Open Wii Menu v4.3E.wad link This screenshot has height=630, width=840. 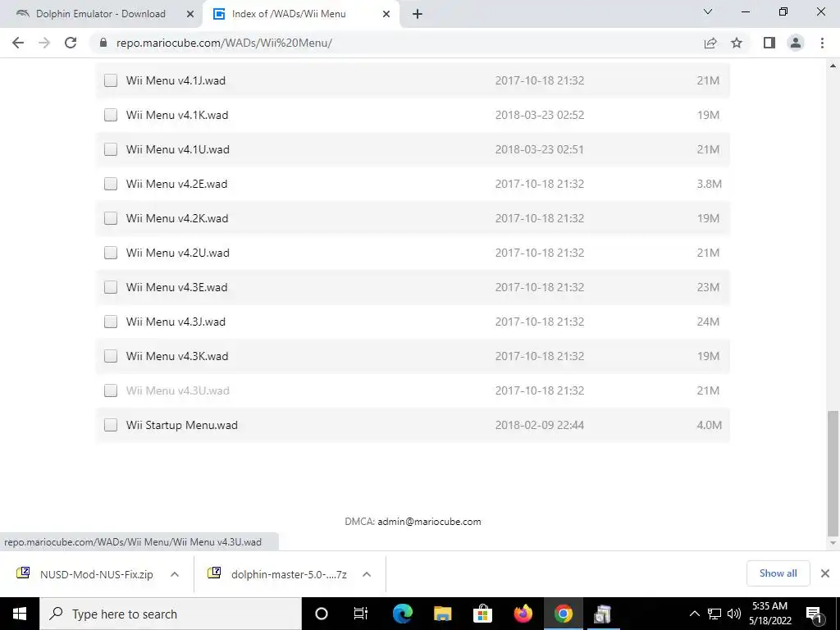tap(177, 287)
